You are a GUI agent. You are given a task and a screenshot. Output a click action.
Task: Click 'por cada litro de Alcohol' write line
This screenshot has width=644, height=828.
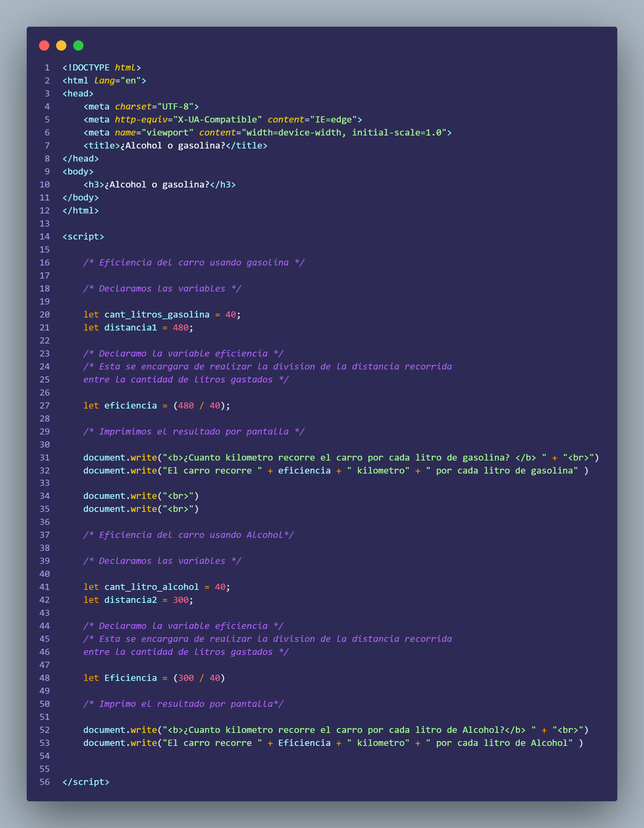pyautogui.click(x=333, y=743)
